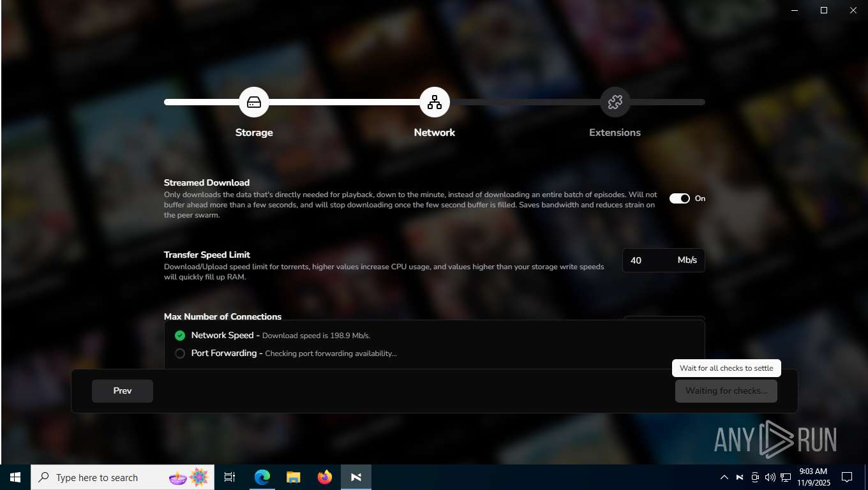868x490 pixels.
Task: Select the Extensions step label
Action: (615, 133)
